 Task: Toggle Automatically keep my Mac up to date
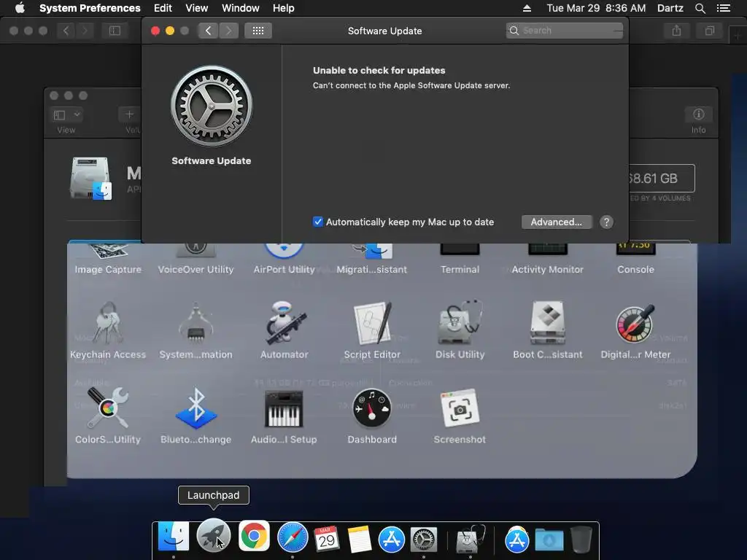pos(318,222)
